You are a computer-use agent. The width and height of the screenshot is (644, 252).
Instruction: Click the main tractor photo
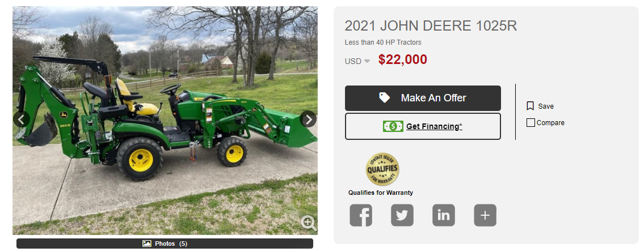[165, 121]
